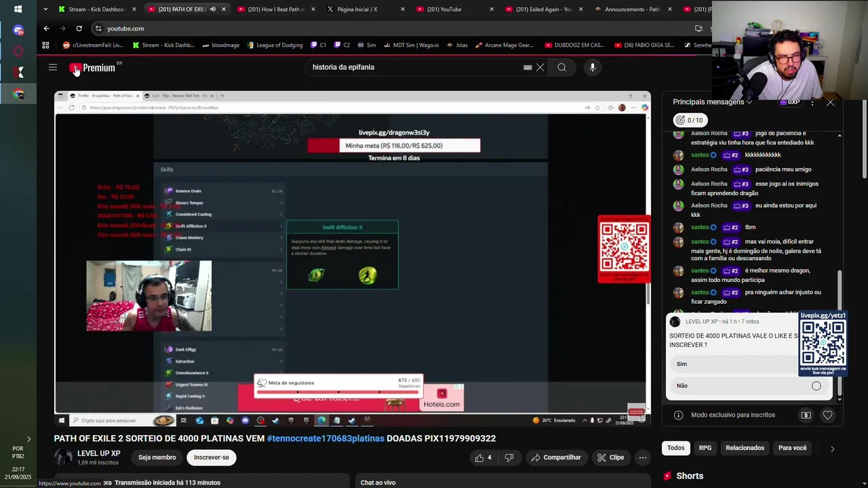The height and width of the screenshot is (488, 868).
Task: Open Discord from the sidebar
Action: click(x=18, y=30)
